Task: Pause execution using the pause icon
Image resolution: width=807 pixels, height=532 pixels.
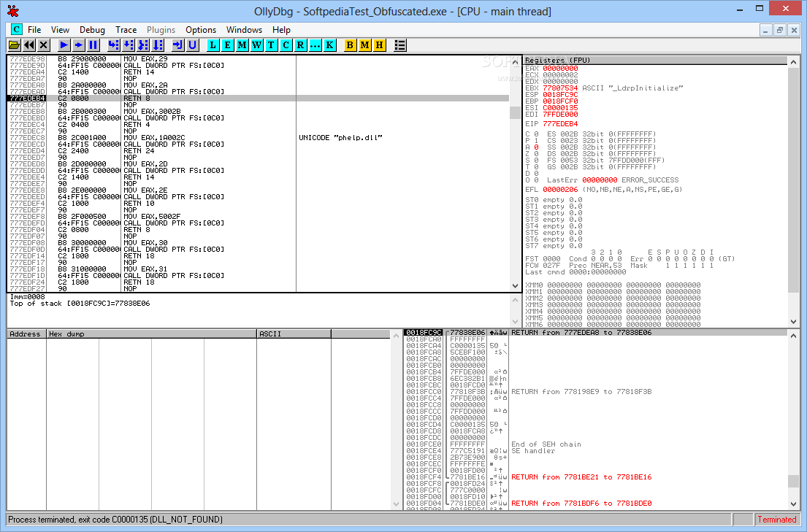Action: coord(93,45)
